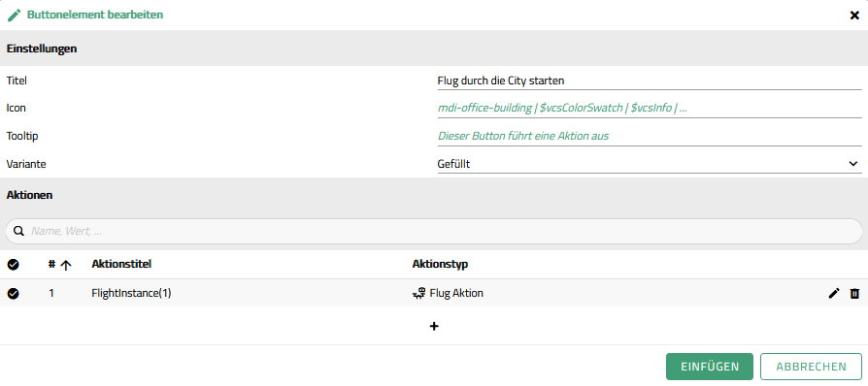Viewport: 868px width, 386px height.
Task: Expand Variante list via chevron arrow
Action: point(852,164)
